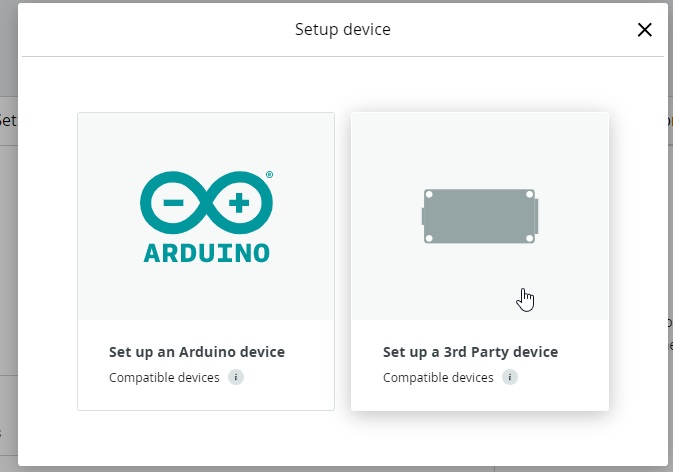Click the Arduino infinity logo
The width and height of the screenshot is (673, 472).
(x=206, y=203)
